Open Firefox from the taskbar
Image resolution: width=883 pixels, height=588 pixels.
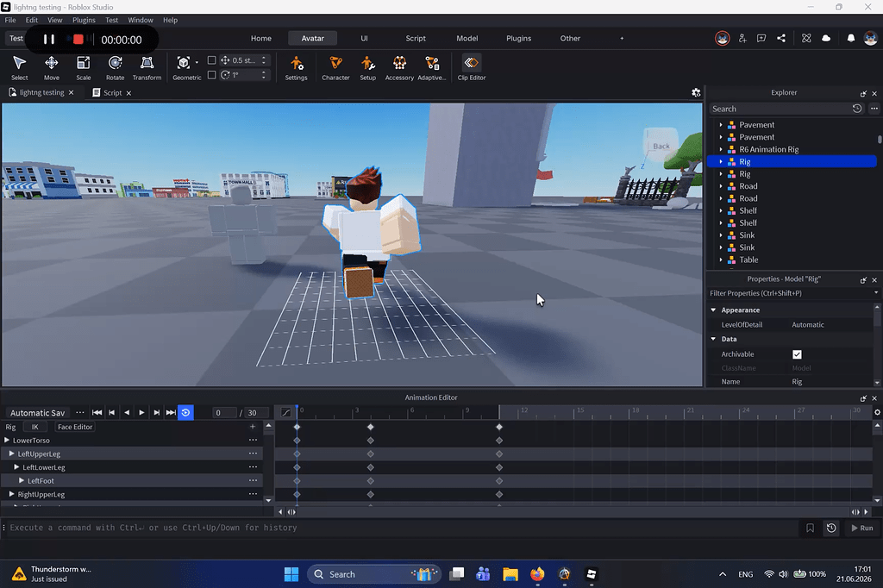pos(537,574)
